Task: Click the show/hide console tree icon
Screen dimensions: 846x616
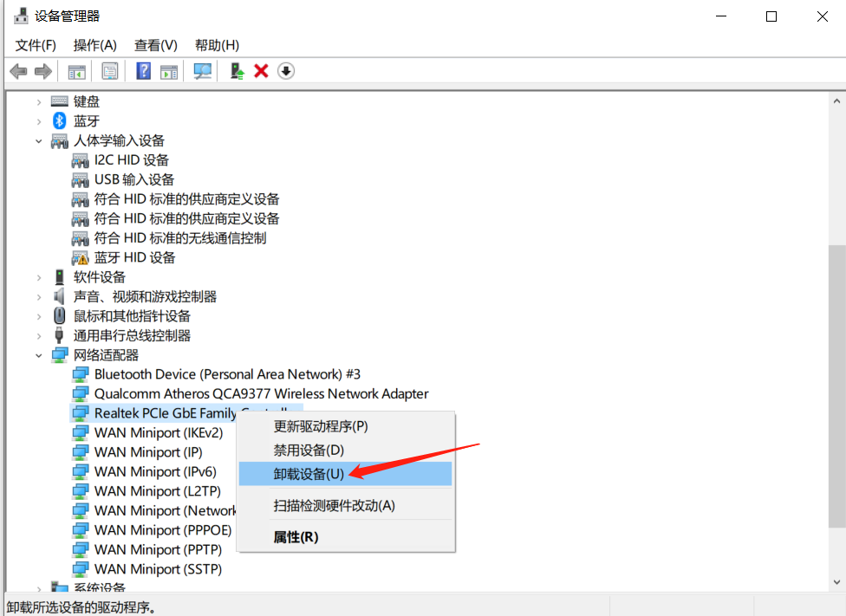Action: (x=76, y=71)
